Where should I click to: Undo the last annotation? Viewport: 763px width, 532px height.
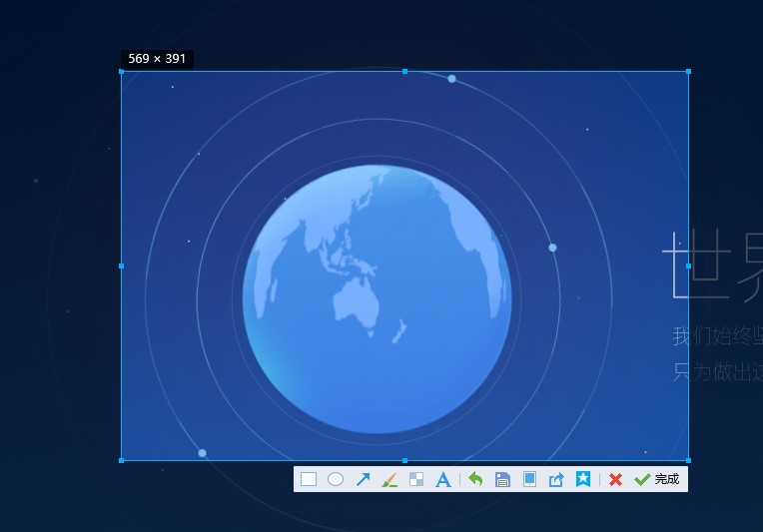click(x=475, y=479)
